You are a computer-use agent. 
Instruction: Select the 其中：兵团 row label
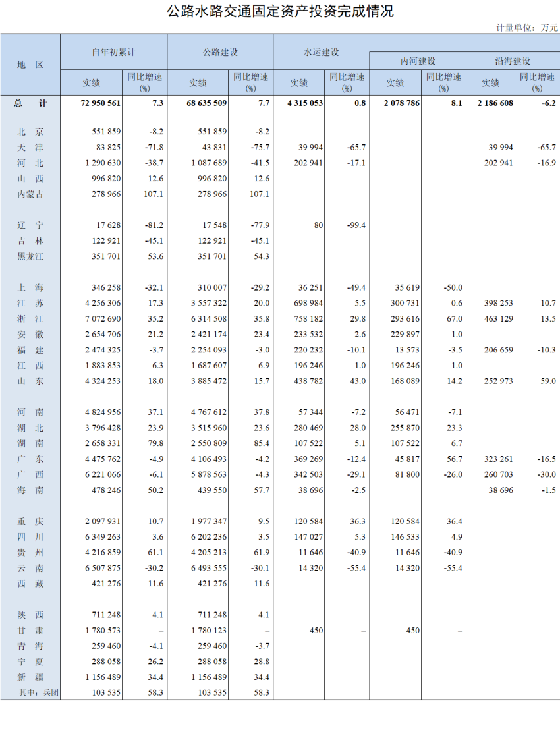pyautogui.click(x=39, y=693)
